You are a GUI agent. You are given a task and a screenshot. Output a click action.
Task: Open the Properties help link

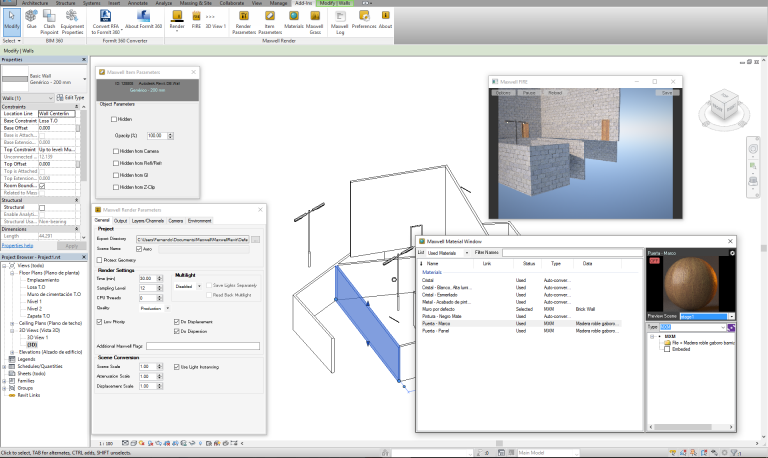[17, 246]
